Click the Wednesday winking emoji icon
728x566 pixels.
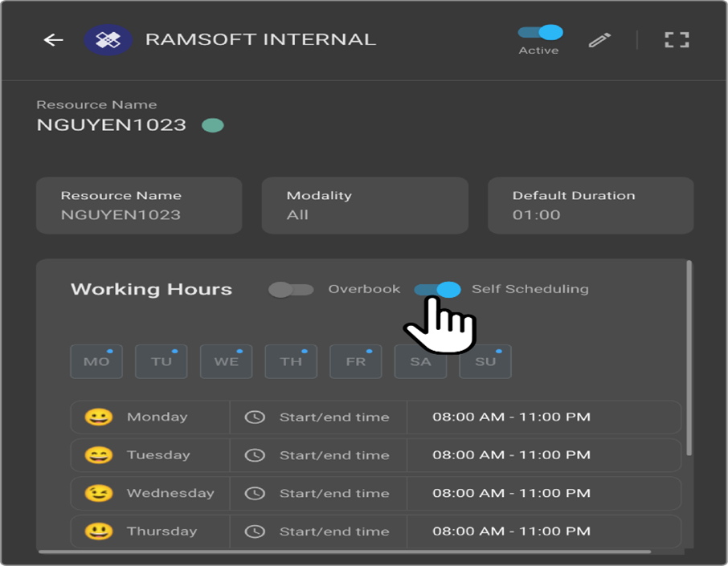tap(98, 493)
